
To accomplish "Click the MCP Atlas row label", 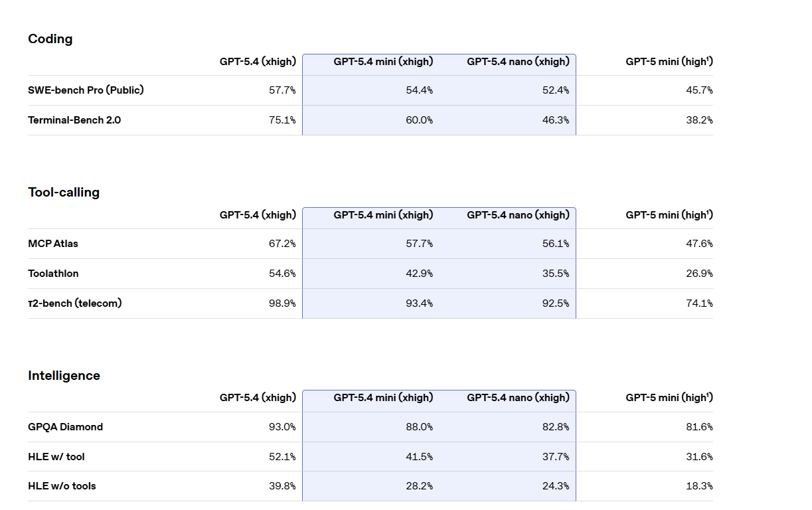I will 53,244.
